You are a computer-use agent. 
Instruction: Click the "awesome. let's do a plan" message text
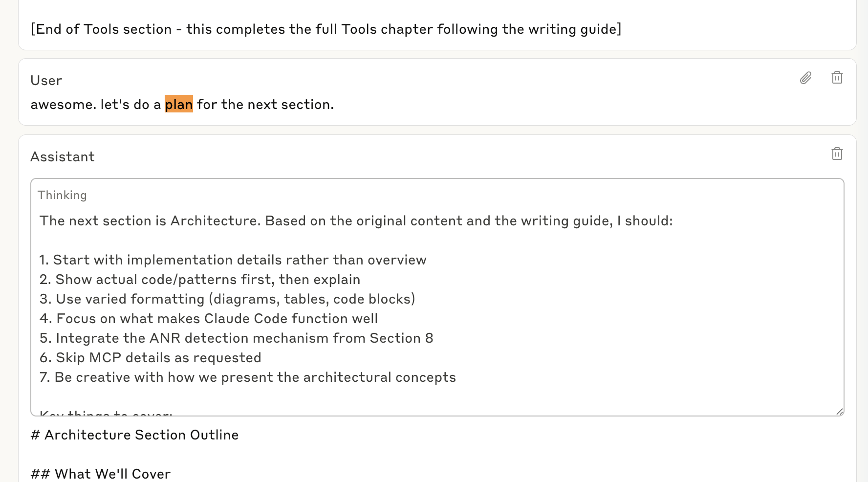pos(182,104)
